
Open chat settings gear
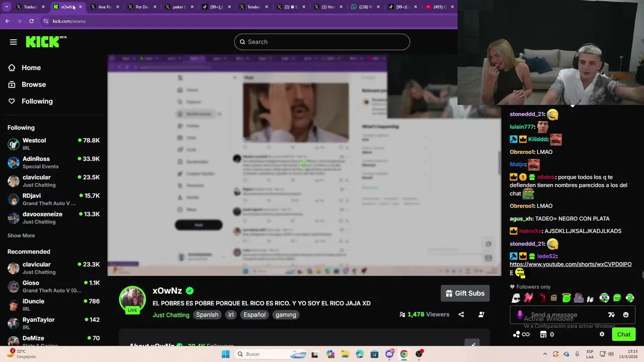(602, 334)
